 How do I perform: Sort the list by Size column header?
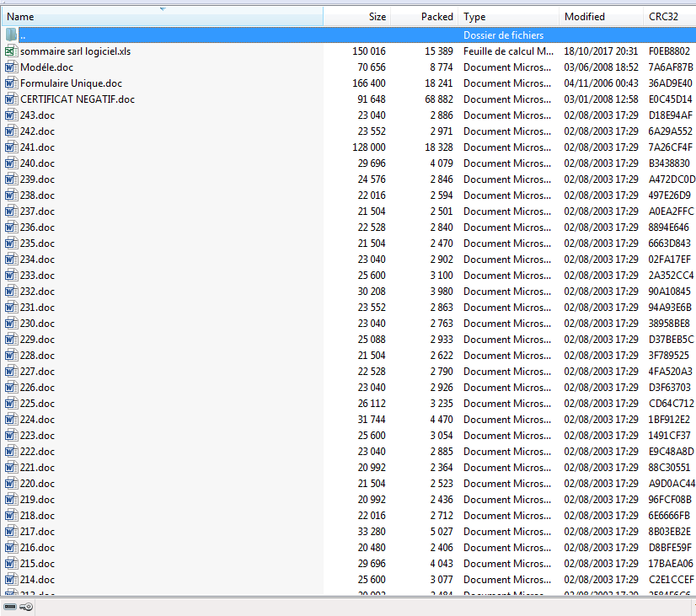377,17
